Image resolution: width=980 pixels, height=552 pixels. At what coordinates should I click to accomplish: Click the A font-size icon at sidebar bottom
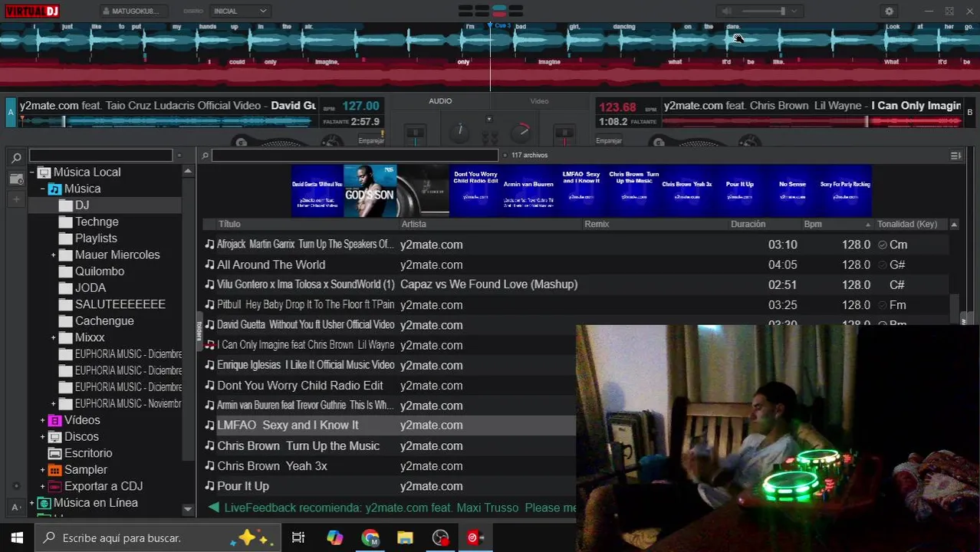click(x=16, y=507)
